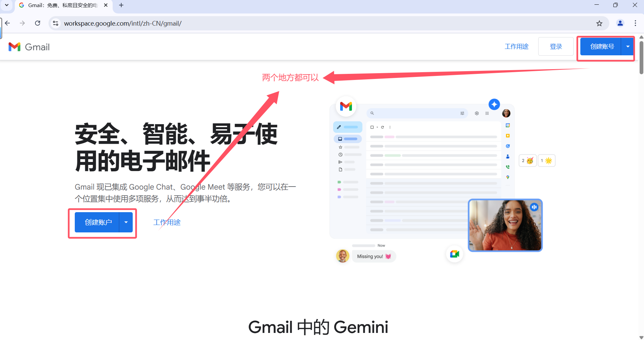
Task: Open a new browser tab
Action: coord(121,5)
